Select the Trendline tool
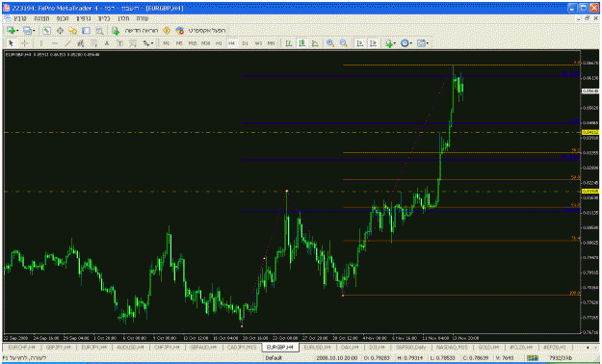The width and height of the screenshot is (602, 364). (x=67, y=43)
